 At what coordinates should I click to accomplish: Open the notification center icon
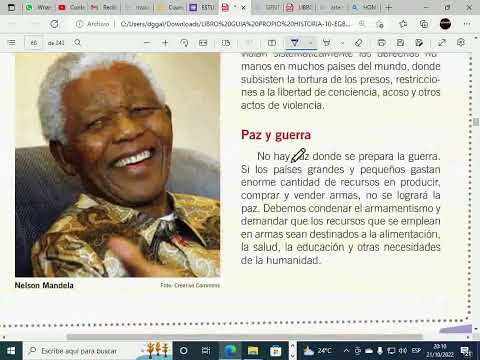(x=466, y=351)
